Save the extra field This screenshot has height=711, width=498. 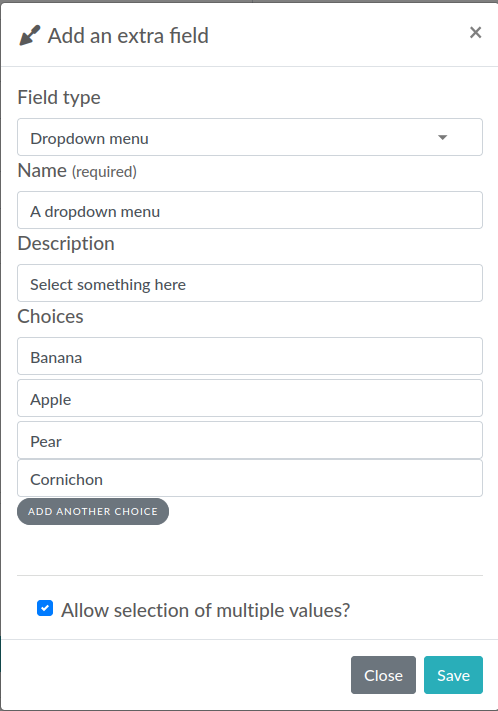tap(454, 675)
